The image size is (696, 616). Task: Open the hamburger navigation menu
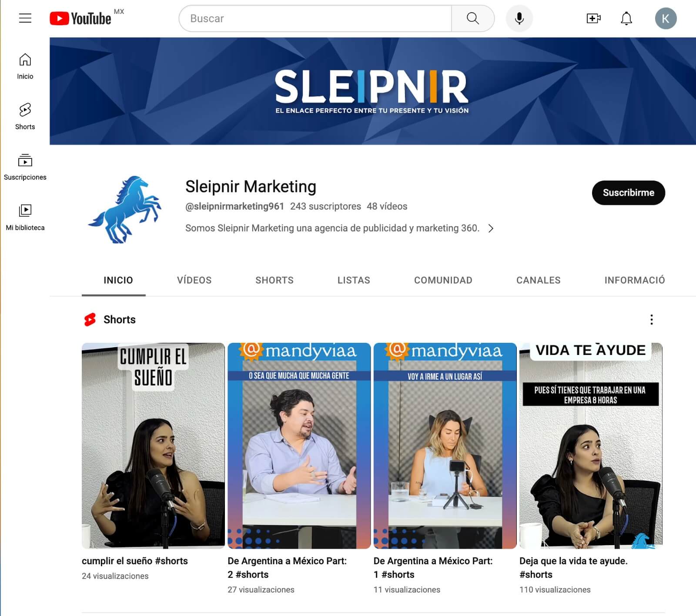(25, 17)
